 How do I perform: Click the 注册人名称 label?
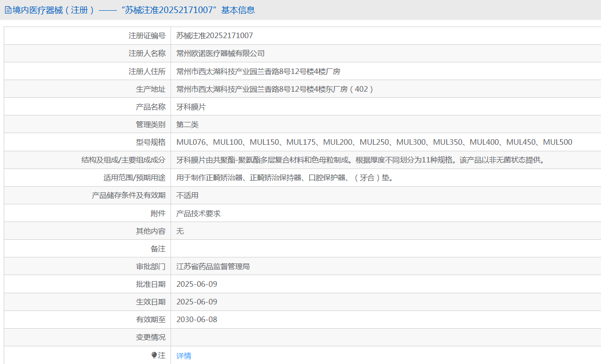click(147, 54)
